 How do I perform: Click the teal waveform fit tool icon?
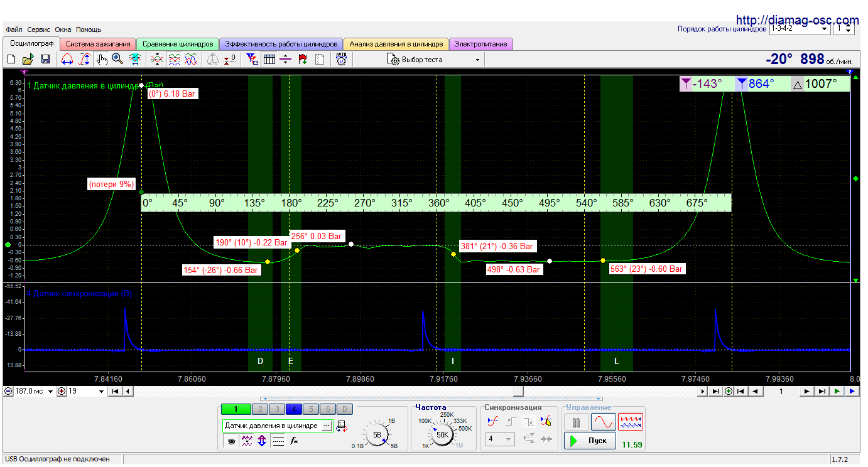coord(135,59)
